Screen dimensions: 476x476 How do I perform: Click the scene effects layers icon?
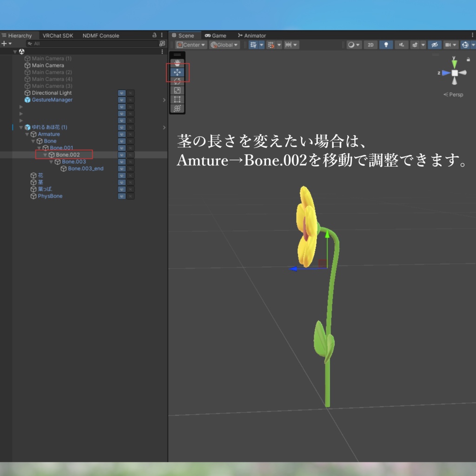pos(415,45)
